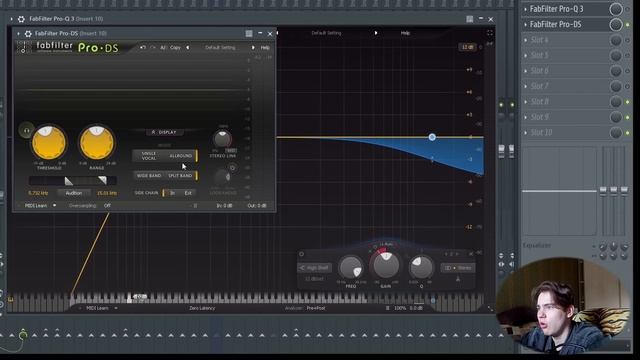Open the Pro-Q 3 Default Setting preset menu
The width and height of the screenshot is (640, 360).
point(326,33)
